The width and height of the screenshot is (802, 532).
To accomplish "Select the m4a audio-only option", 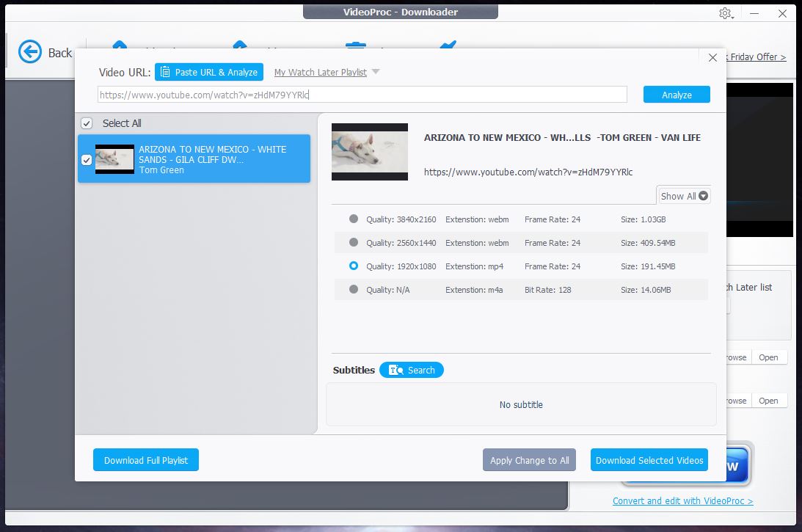I will tap(354, 289).
